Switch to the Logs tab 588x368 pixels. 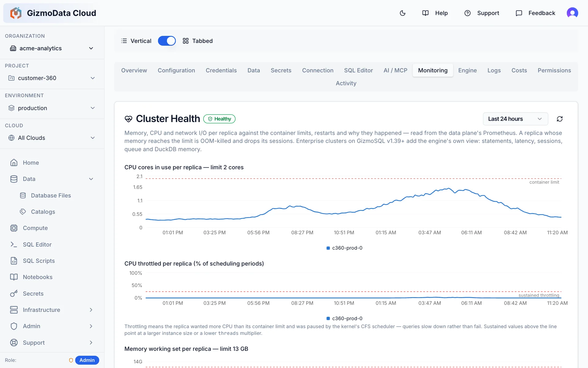click(494, 70)
